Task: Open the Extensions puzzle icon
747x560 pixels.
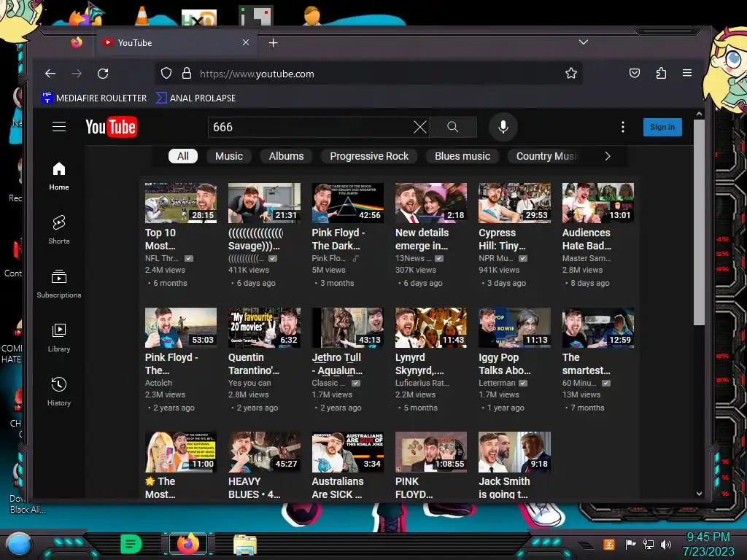Action: [x=661, y=74]
